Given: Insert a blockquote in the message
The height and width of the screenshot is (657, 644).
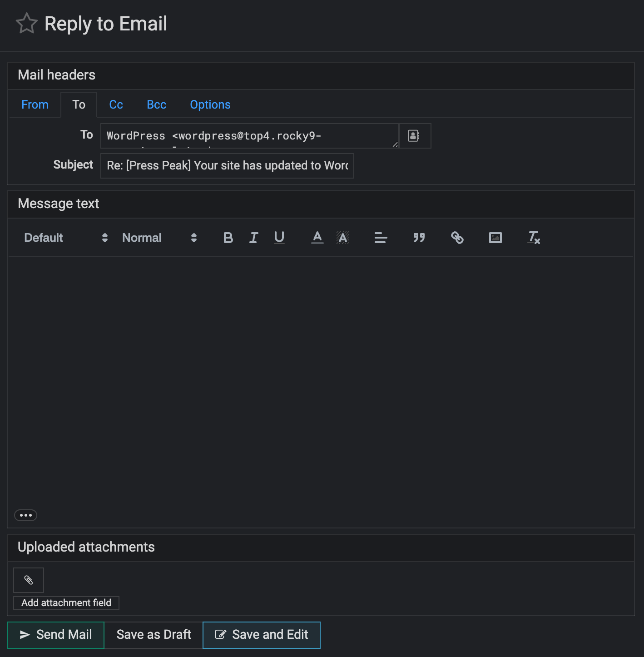Looking at the screenshot, I should (x=419, y=238).
